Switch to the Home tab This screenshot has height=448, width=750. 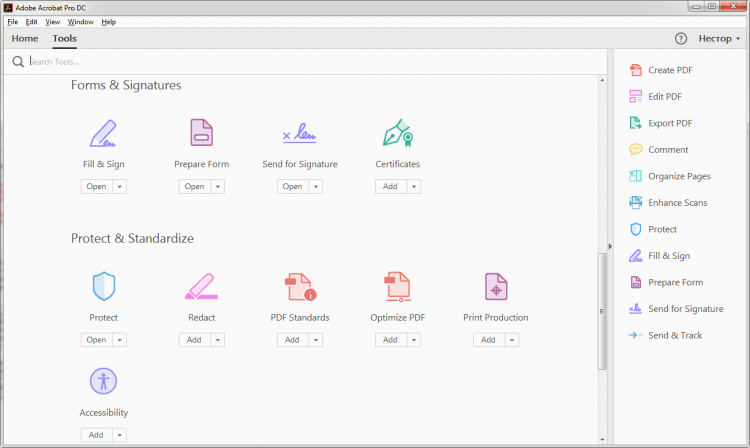(x=25, y=39)
